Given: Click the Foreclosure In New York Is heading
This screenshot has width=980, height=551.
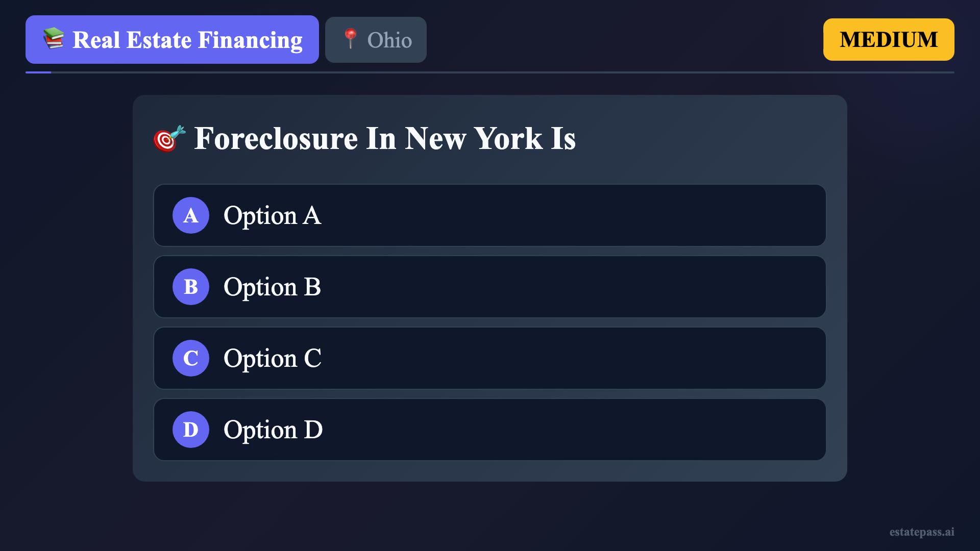Looking at the screenshot, I should [x=385, y=138].
